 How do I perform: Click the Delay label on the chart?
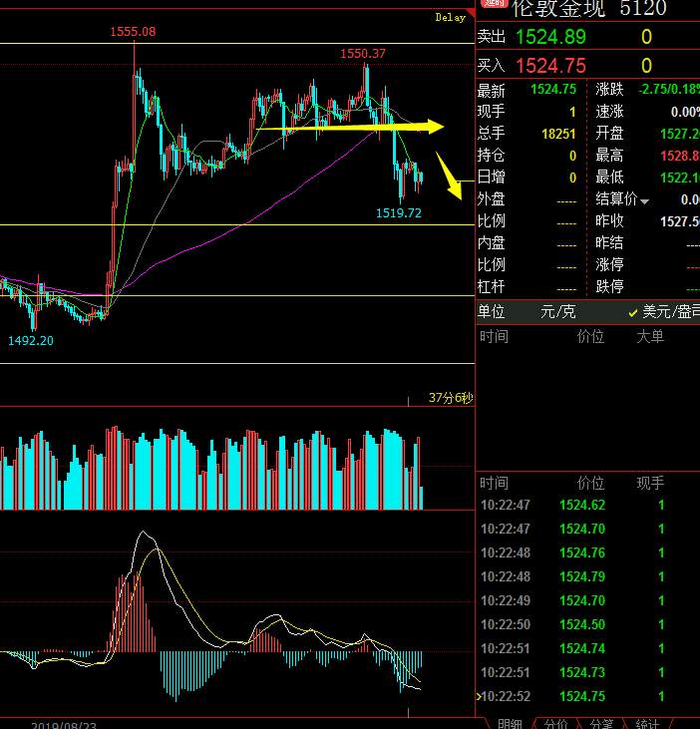click(x=450, y=18)
